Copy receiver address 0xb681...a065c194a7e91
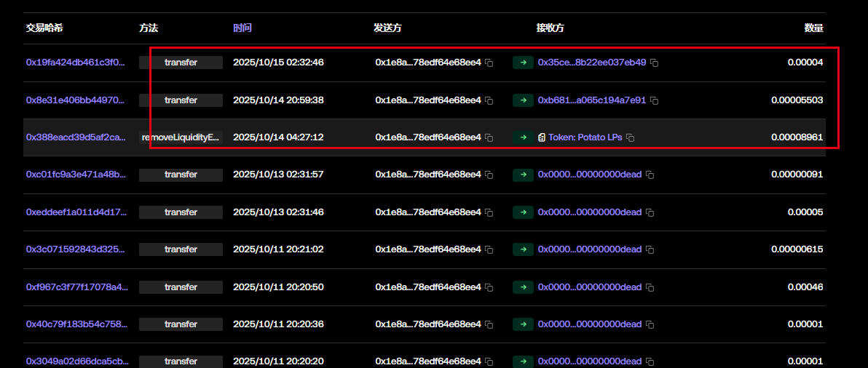This screenshot has width=868, height=368. tap(655, 100)
